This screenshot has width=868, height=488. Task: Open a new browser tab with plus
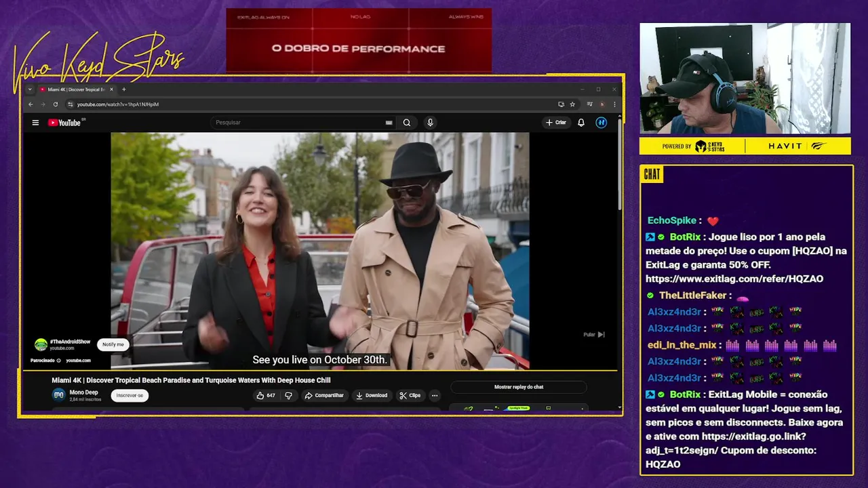123,89
